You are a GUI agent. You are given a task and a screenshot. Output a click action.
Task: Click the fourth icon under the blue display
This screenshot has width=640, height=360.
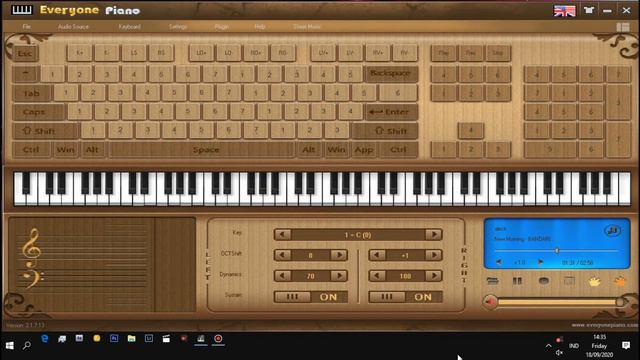point(569,281)
